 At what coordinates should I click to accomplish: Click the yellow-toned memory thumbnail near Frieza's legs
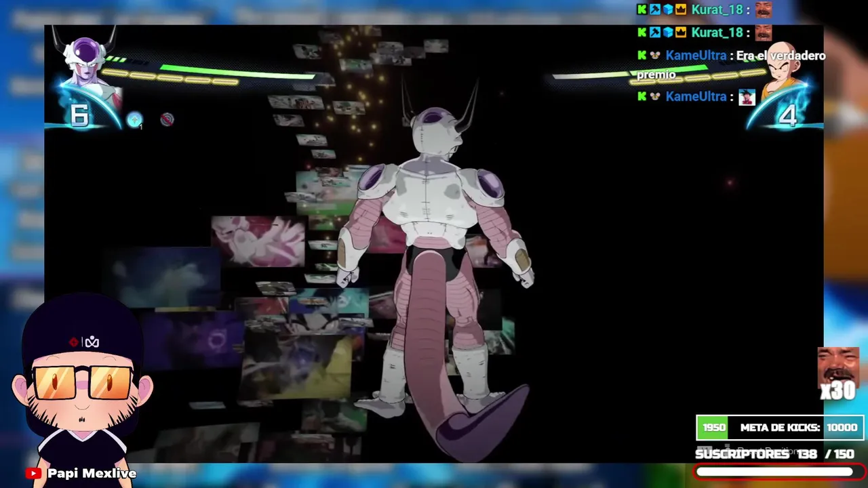click(x=298, y=368)
